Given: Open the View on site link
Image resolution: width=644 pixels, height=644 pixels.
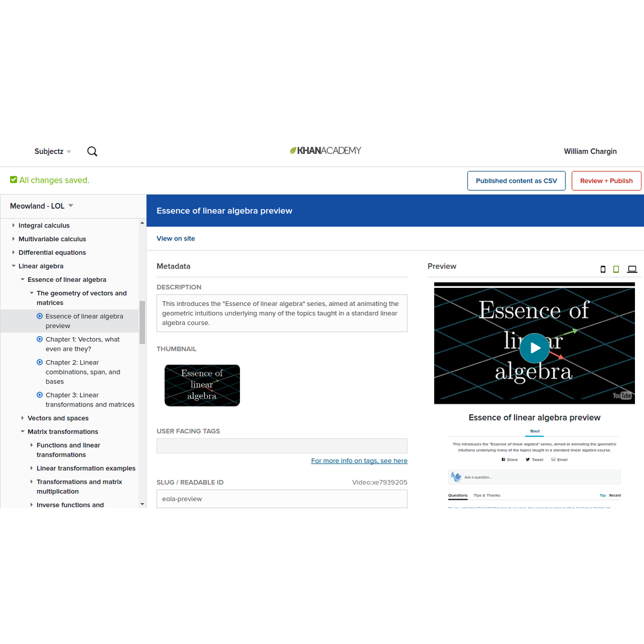Looking at the screenshot, I should point(176,238).
